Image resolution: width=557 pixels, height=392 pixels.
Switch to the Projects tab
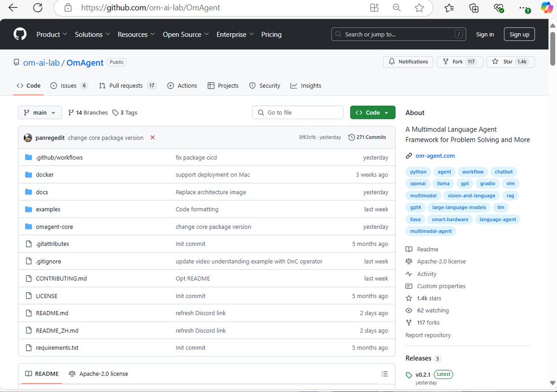[223, 86]
